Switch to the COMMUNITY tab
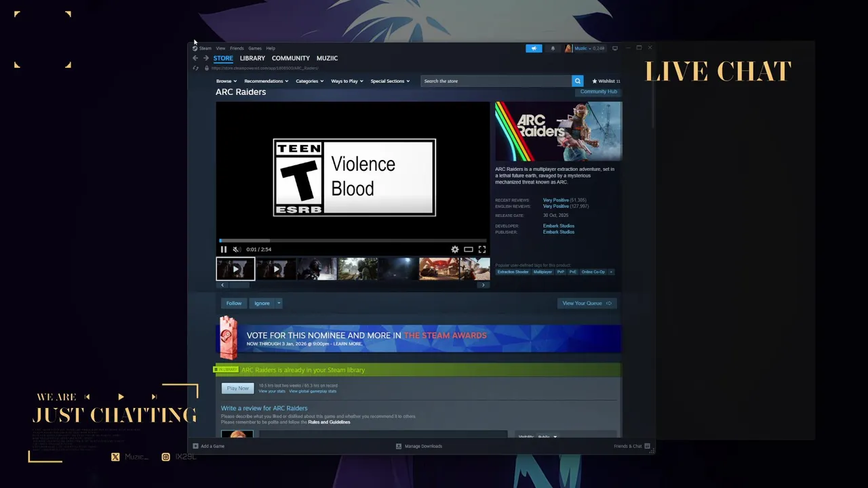Image resolution: width=868 pixels, height=488 pixels. tap(291, 58)
